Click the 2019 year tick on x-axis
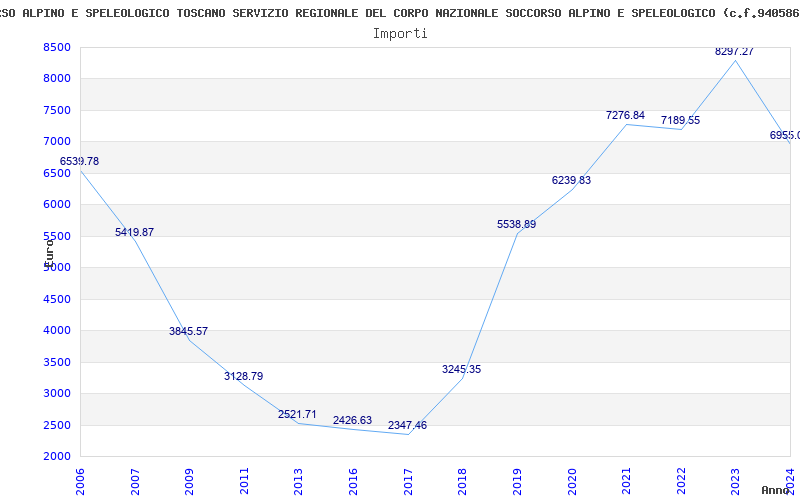The height and width of the screenshot is (500, 800). [517, 478]
